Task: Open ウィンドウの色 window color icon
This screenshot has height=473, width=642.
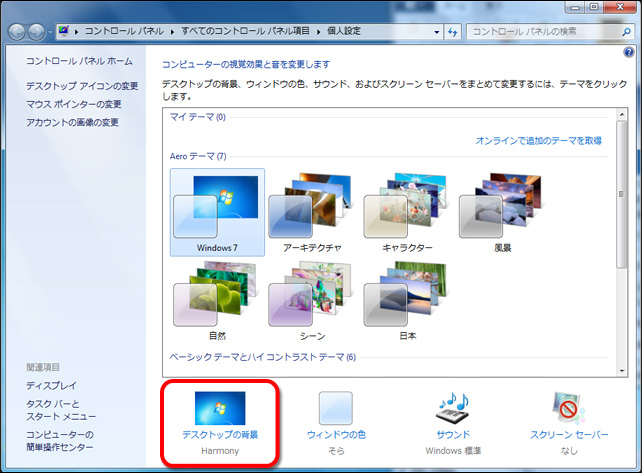Action: click(x=335, y=410)
